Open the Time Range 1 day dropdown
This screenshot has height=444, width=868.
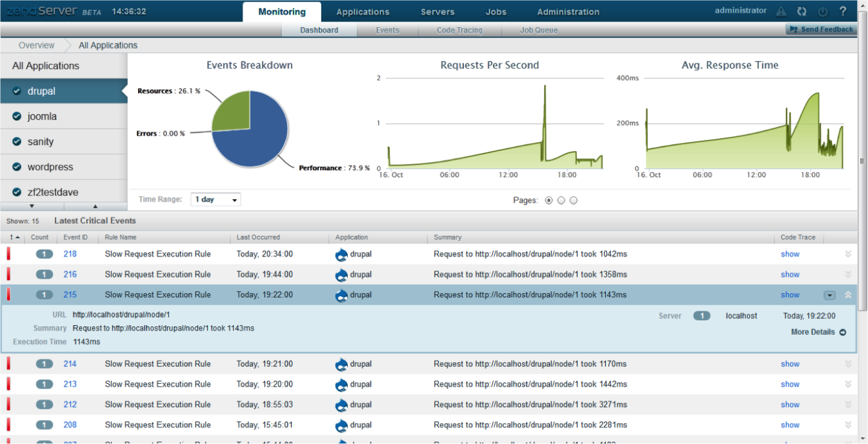pyautogui.click(x=216, y=200)
